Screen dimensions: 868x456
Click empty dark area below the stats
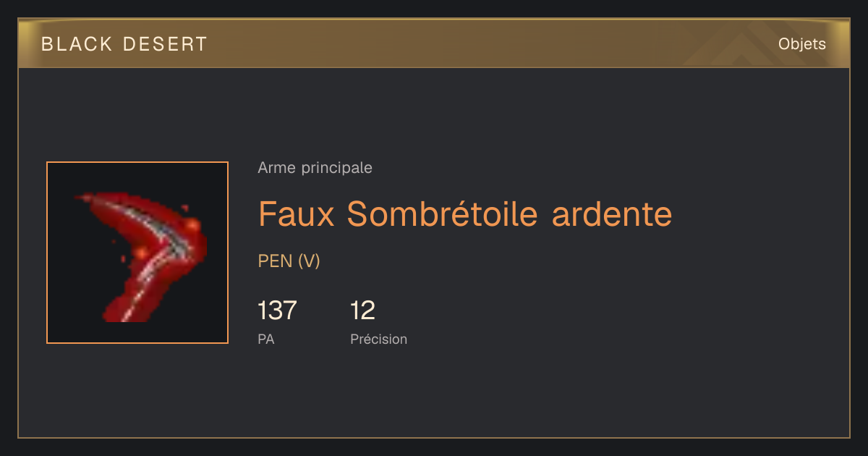point(434,394)
